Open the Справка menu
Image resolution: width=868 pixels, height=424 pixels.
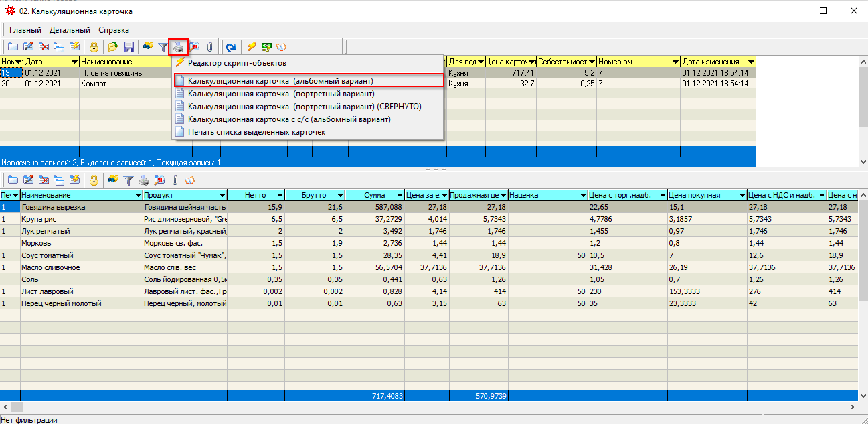(x=114, y=30)
